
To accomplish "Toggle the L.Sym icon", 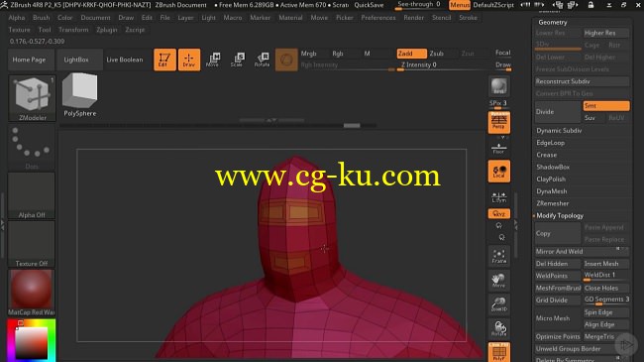I will [x=499, y=196].
